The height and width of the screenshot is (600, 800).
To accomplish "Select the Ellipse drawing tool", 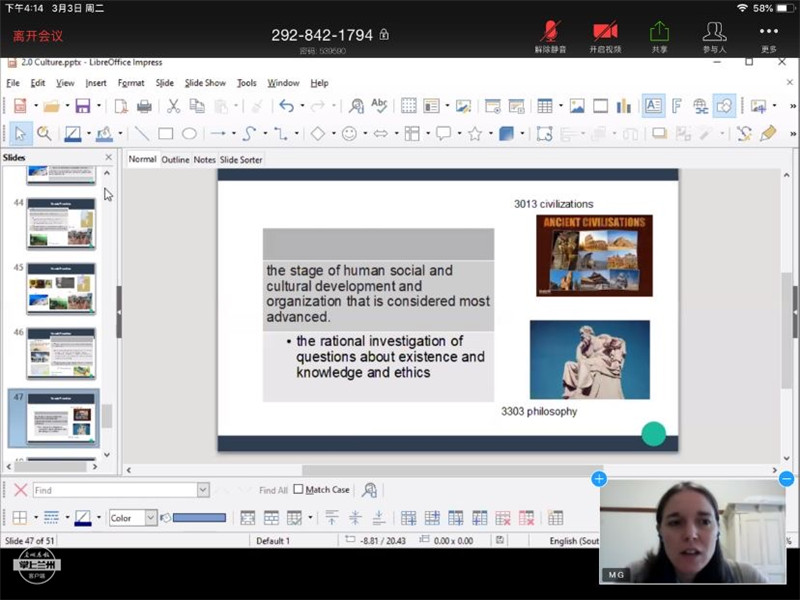I will pos(189,133).
